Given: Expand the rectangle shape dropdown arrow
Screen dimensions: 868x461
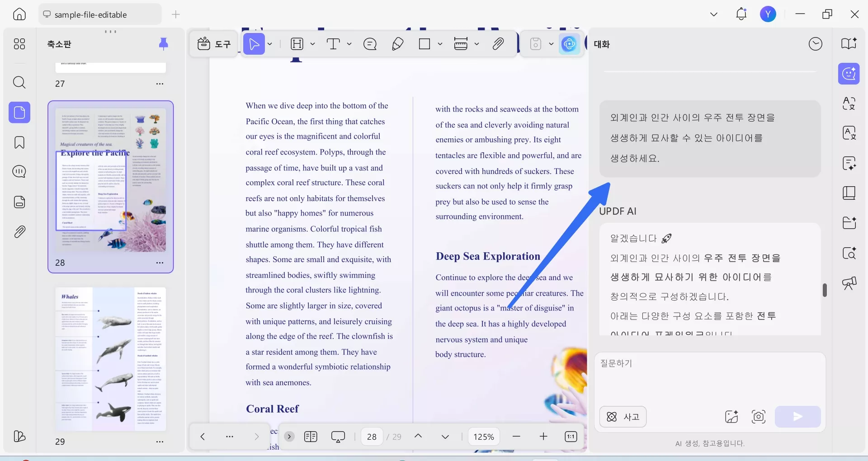Looking at the screenshot, I should 440,44.
